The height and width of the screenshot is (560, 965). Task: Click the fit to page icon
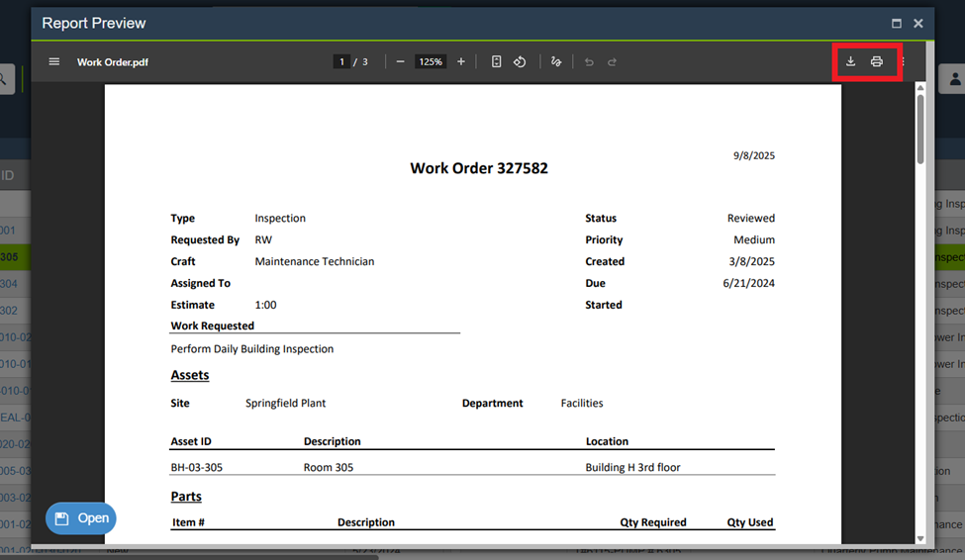point(496,61)
